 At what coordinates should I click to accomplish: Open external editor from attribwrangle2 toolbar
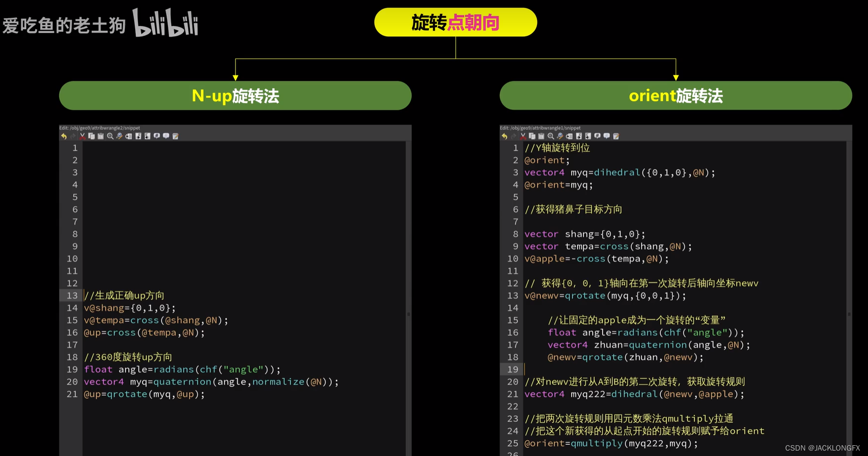tap(175, 136)
